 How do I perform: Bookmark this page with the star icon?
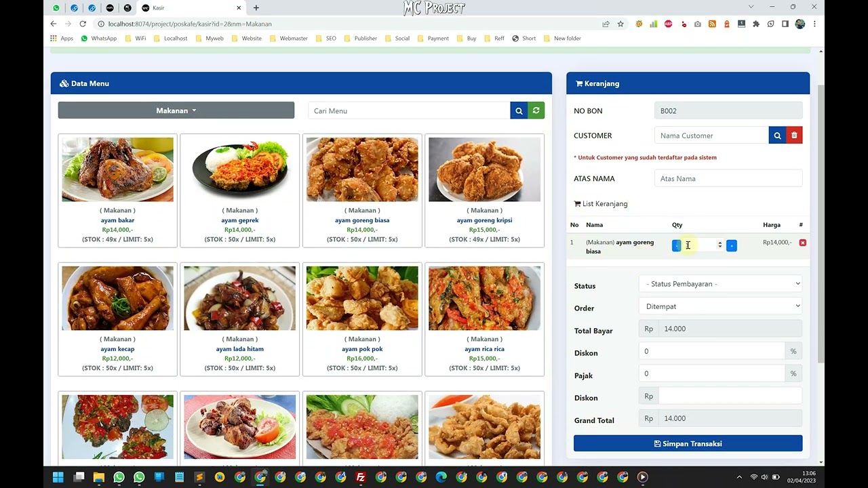[x=620, y=24]
